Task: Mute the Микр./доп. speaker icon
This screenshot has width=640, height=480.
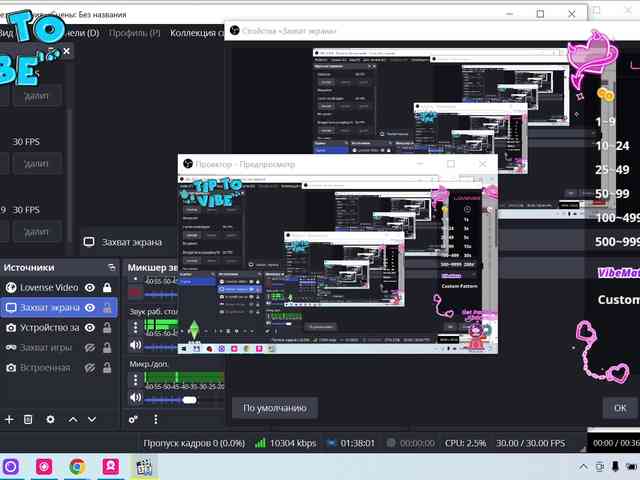Action: tap(136, 399)
